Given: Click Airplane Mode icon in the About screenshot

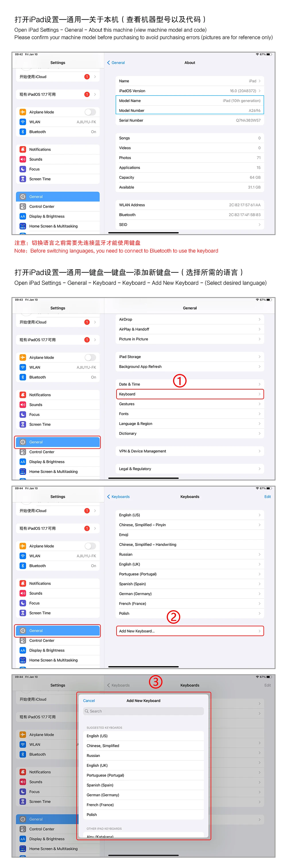Looking at the screenshot, I should [x=23, y=112].
